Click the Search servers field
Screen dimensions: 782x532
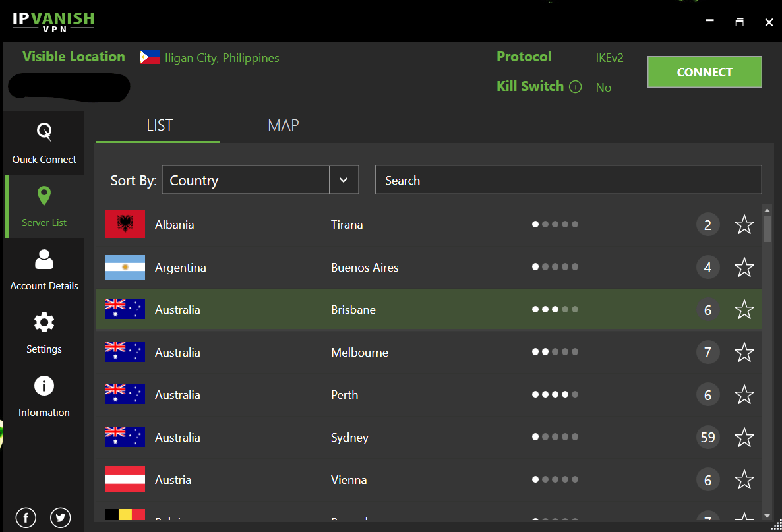pyautogui.click(x=568, y=179)
